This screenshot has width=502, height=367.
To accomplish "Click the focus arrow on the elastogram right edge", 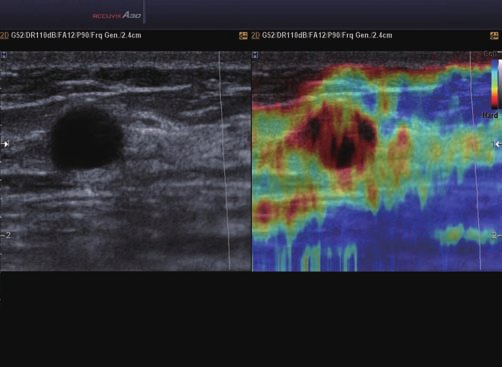I will [497, 144].
